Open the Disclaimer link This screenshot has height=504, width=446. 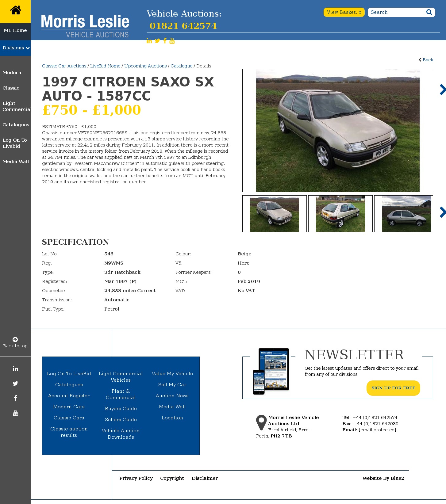click(205, 478)
